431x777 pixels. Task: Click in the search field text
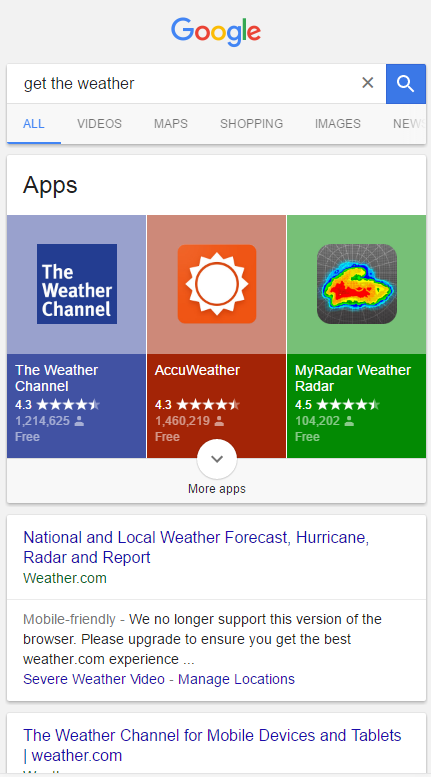tap(79, 83)
